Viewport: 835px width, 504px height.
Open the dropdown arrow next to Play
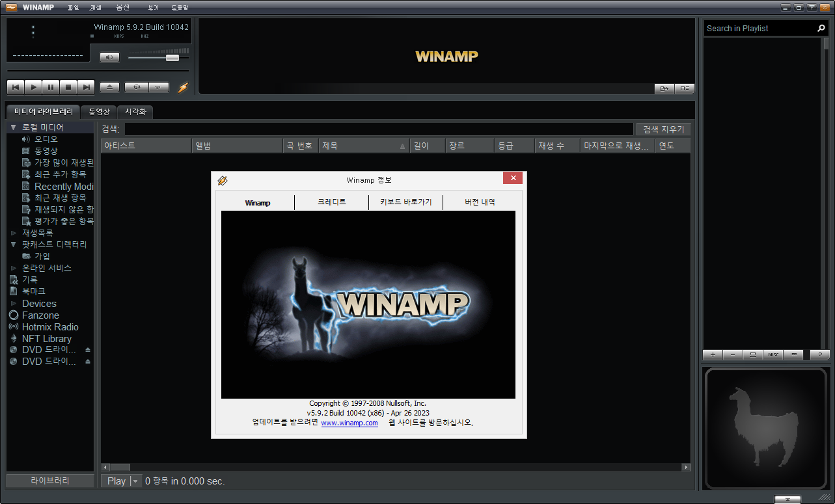click(135, 481)
